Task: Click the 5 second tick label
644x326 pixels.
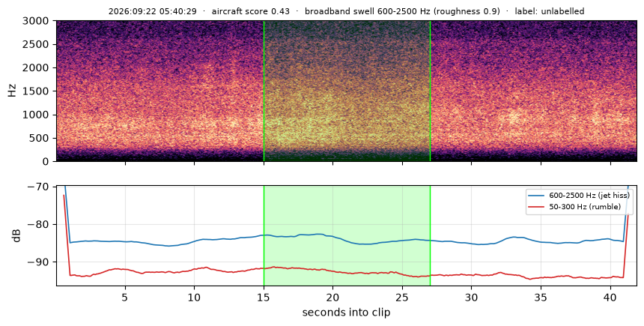Action: point(125,297)
